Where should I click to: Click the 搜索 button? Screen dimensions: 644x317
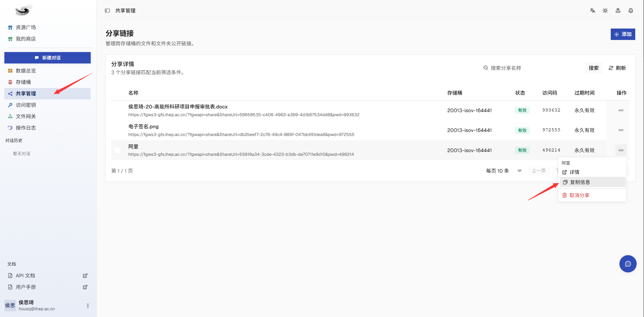point(594,68)
